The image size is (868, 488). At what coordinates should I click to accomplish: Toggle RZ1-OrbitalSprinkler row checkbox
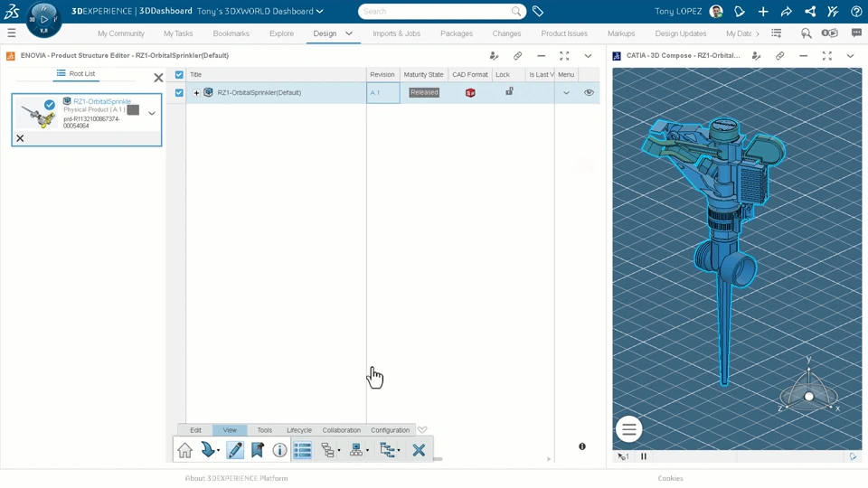point(179,93)
